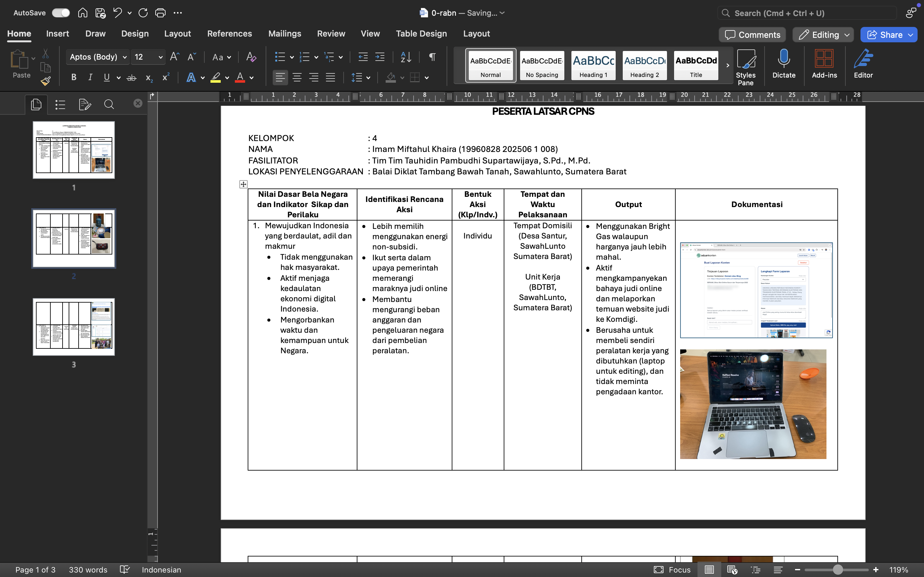
Task: Click the Sort A-Z icon
Action: (406, 57)
